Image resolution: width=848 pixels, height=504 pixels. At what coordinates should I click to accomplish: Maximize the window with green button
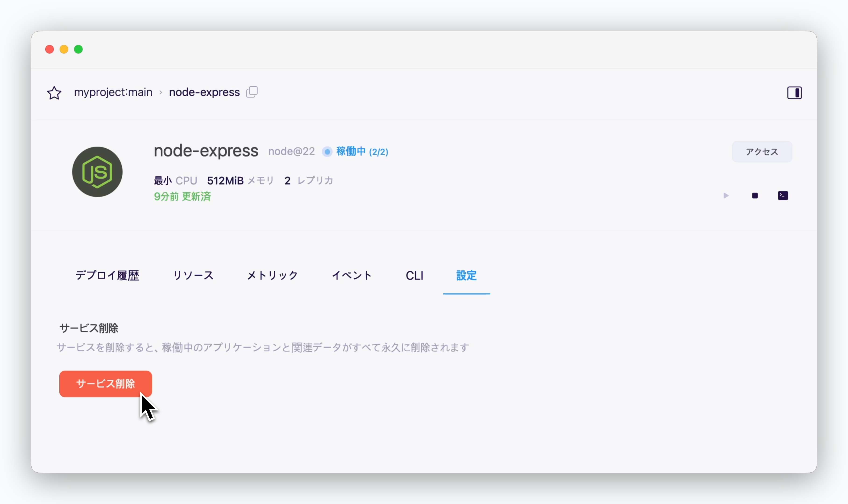78,49
